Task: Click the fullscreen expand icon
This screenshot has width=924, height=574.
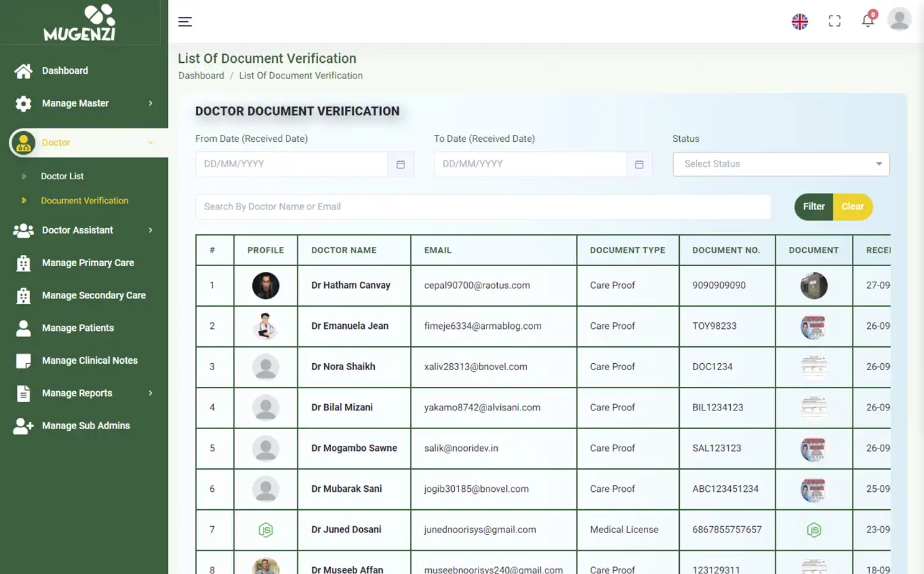Action: tap(835, 21)
